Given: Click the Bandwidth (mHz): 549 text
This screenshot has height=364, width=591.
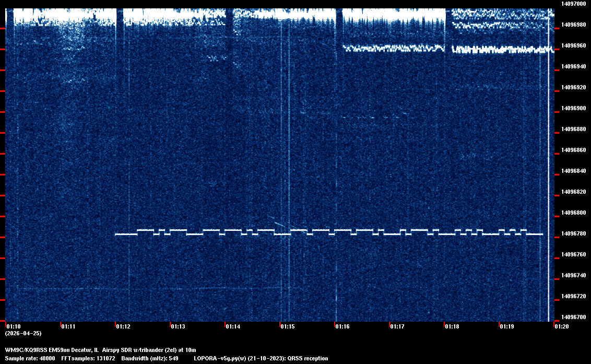Looking at the screenshot, I should (150, 358).
